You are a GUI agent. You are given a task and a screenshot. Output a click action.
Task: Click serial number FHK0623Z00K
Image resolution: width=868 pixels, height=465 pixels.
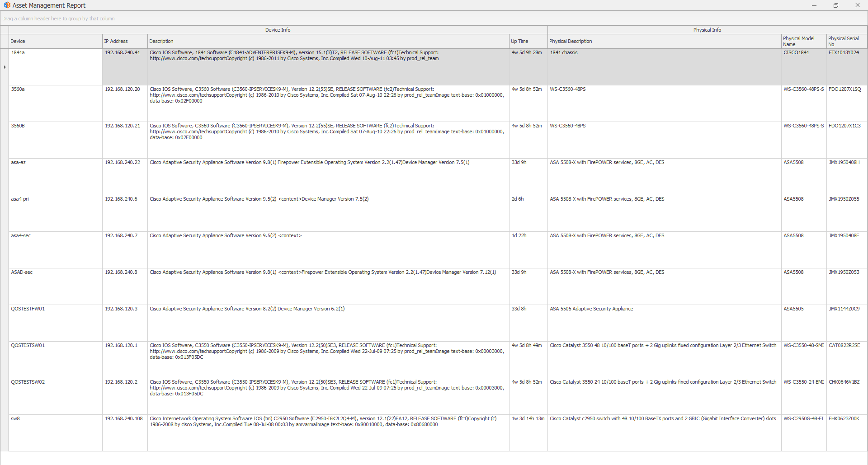tap(847, 433)
